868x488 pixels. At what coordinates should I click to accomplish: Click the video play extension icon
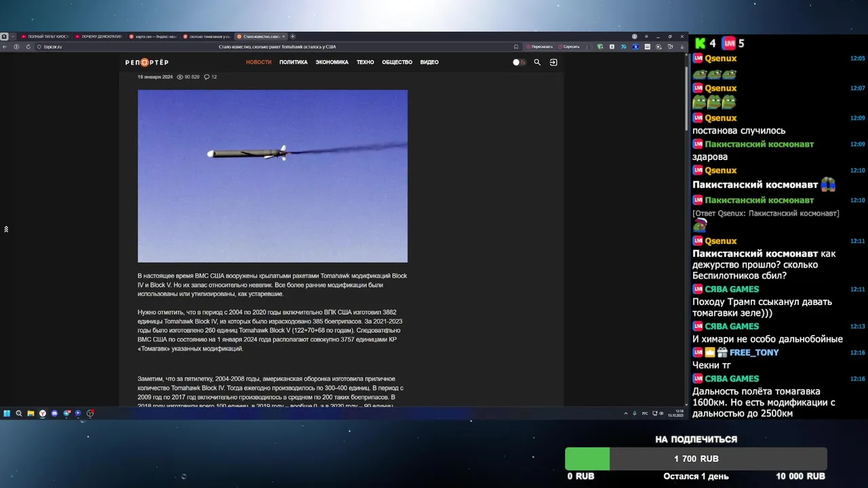658,47
